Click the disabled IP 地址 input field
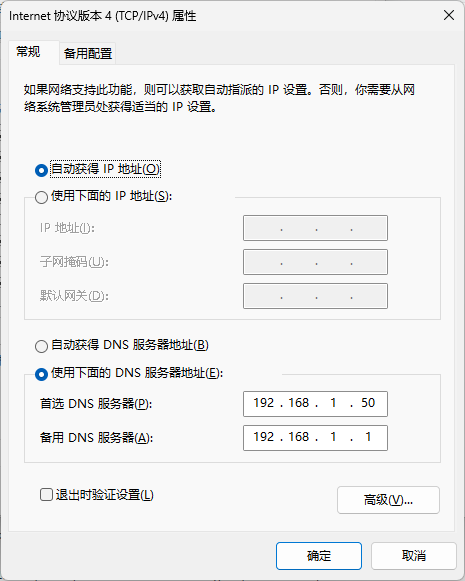Viewport: 465px width, 581px height. click(x=315, y=228)
